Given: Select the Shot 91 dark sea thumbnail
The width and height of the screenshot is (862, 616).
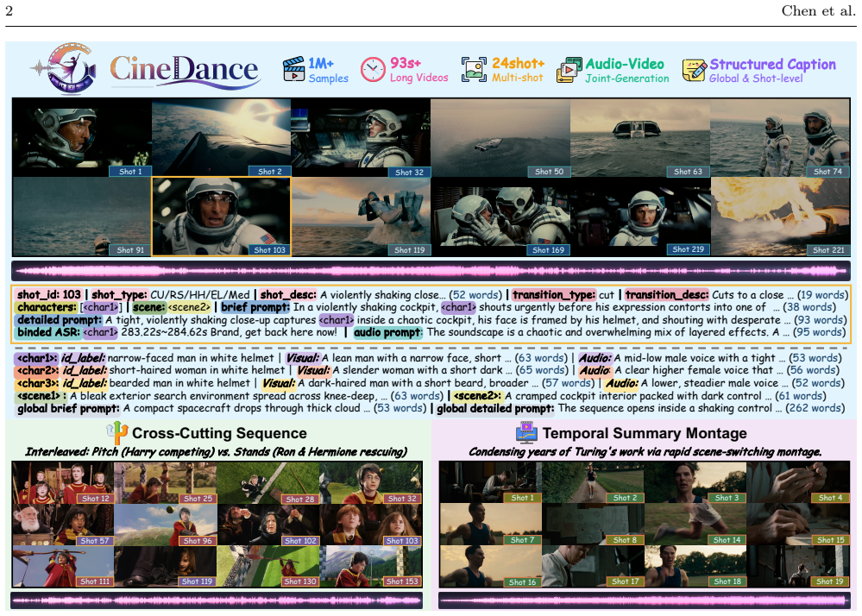Looking at the screenshot, I should tap(82, 216).
